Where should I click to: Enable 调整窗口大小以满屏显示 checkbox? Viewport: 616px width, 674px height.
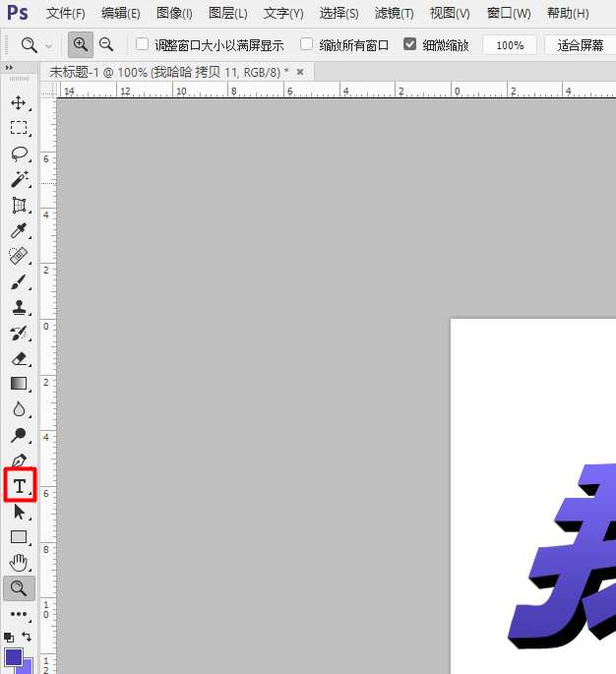tap(143, 45)
